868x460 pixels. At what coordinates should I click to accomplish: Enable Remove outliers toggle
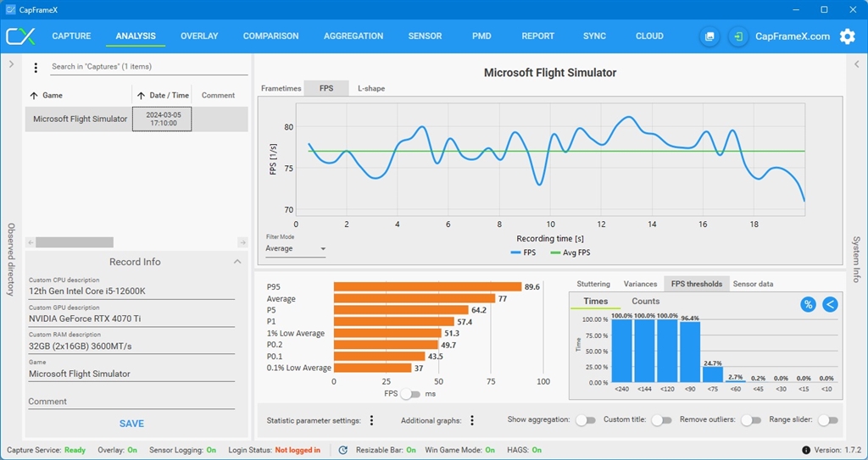tap(751, 420)
